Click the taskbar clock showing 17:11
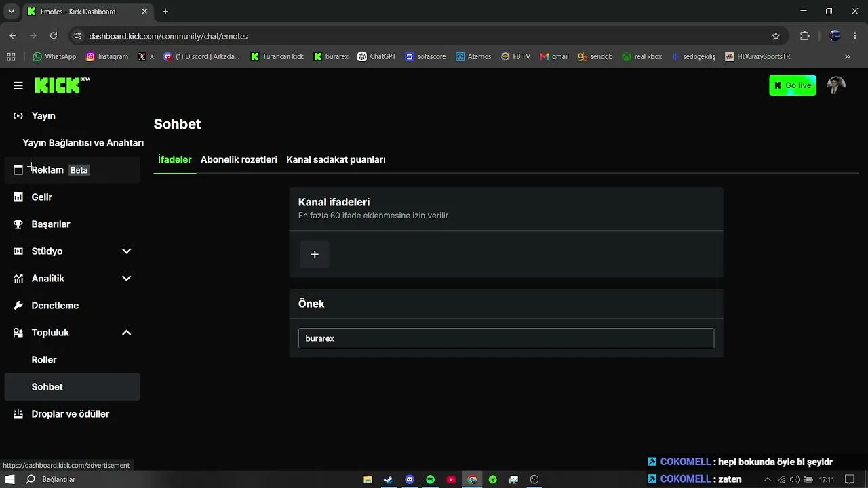Viewport: 868px width, 488px height. click(x=827, y=479)
